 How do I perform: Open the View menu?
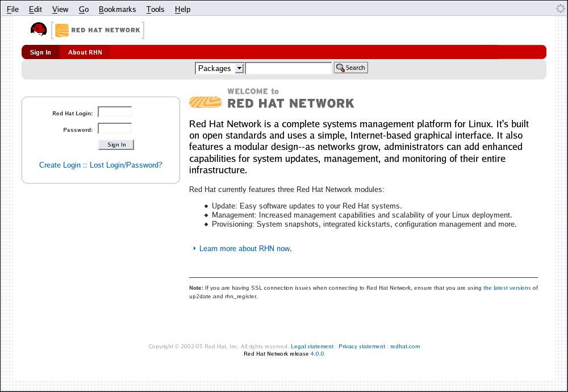tap(60, 9)
